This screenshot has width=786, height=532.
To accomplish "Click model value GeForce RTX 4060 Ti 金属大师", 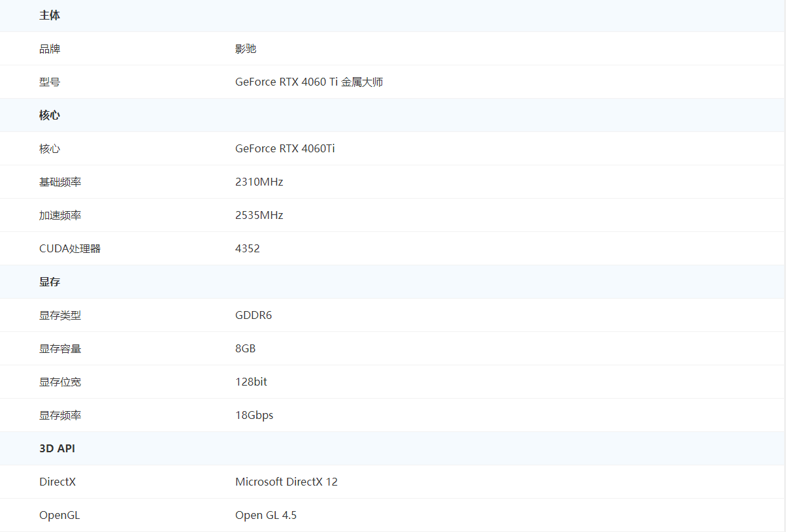I will pos(309,82).
